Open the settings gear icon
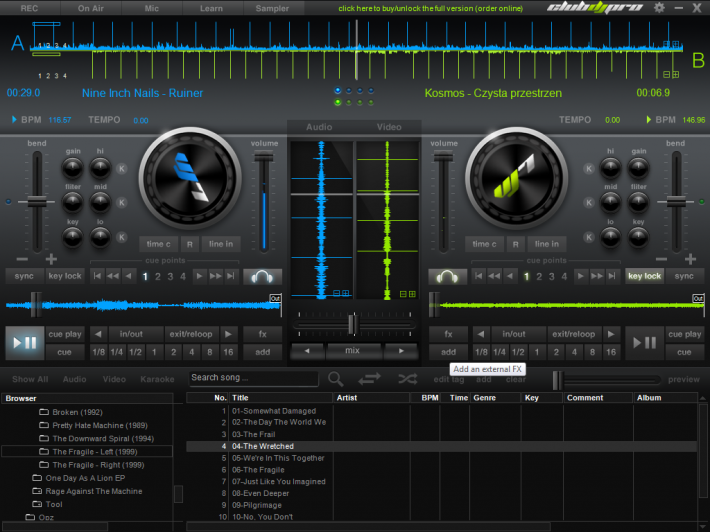Viewport: 710px width, 532px height. (x=659, y=8)
